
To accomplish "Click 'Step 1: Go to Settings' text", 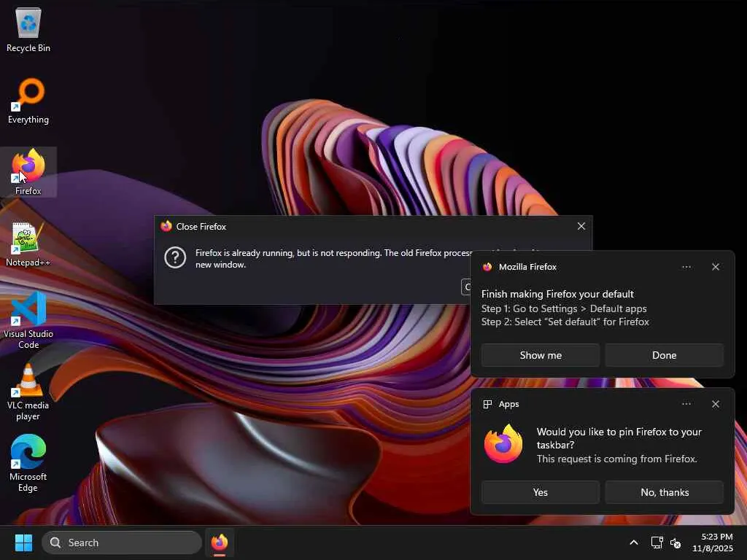I will (x=564, y=308).
